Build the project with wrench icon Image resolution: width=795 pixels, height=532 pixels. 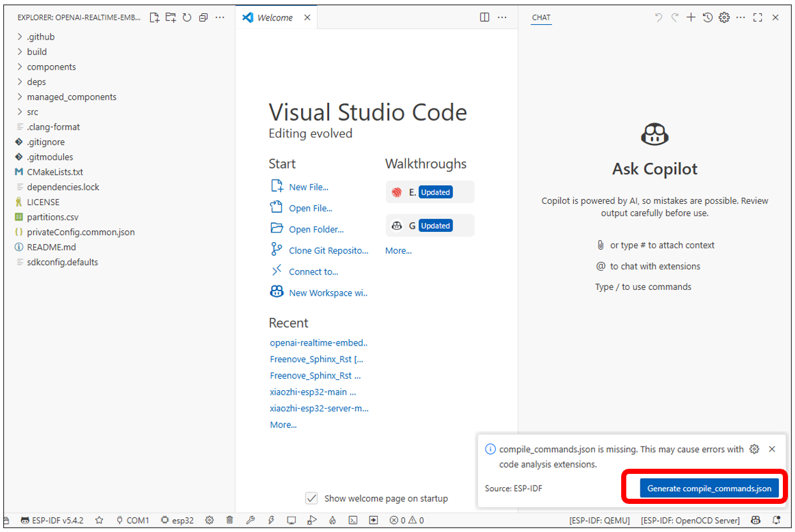[251, 521]
